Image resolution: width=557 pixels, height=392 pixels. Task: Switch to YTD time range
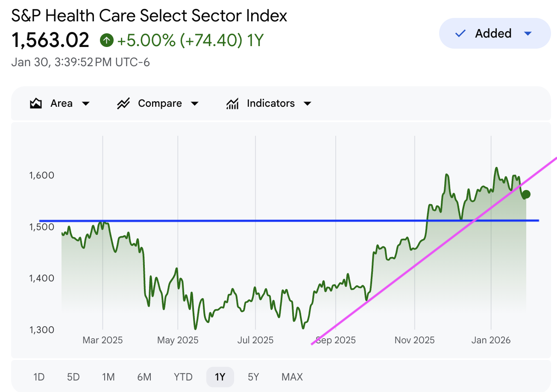pos(183,377)
